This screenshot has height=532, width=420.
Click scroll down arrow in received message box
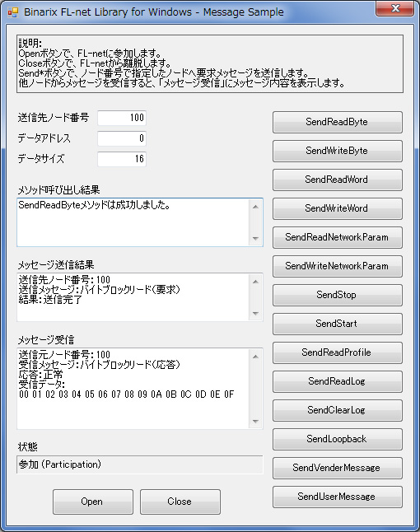255,422
